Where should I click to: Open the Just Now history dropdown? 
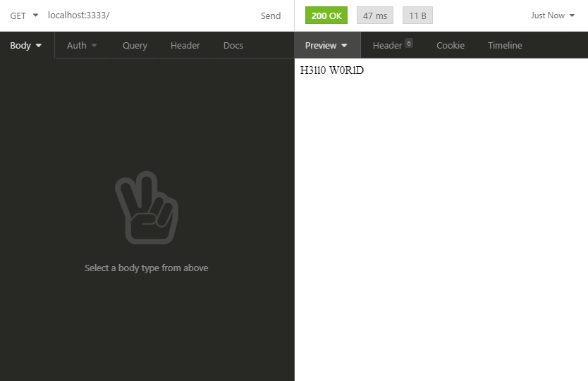pyautogui.click(x=553, y=15)
